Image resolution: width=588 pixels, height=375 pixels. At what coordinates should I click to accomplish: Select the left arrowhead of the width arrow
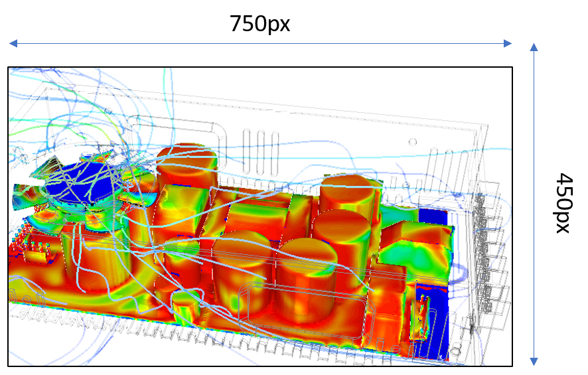coord(13,44)
